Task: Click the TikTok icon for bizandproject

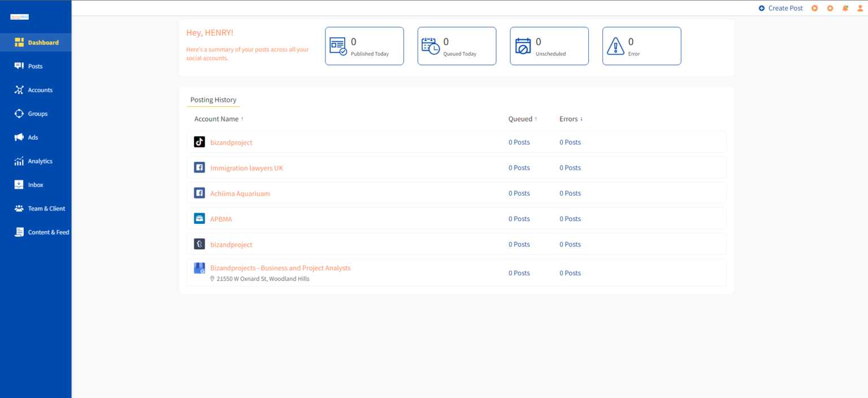Action: point(199,142)
